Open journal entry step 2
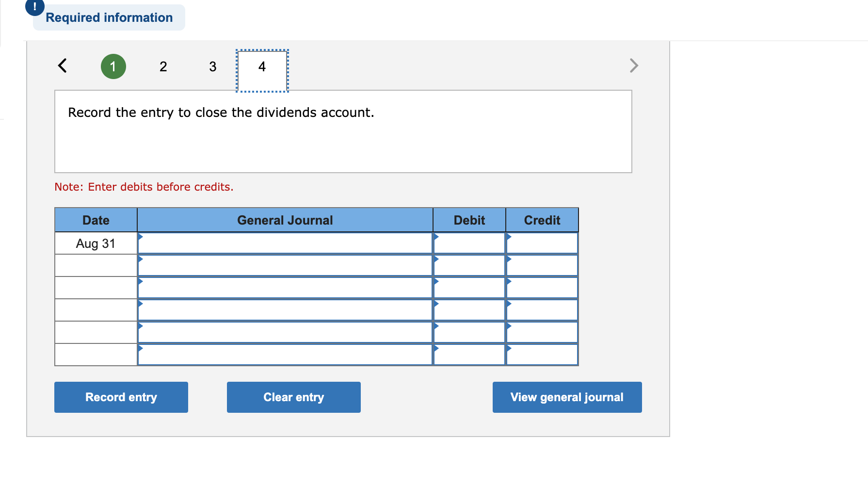 [x=163, y=66]
